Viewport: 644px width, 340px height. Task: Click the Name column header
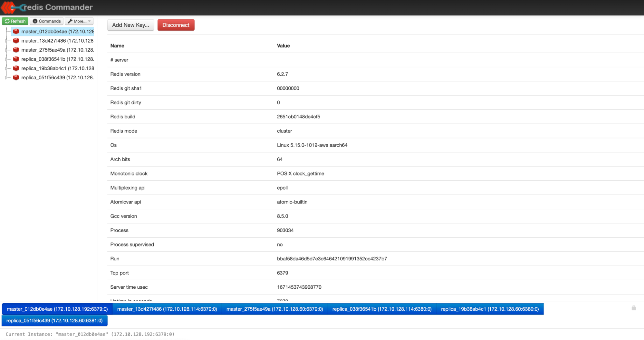coord(117,45)
